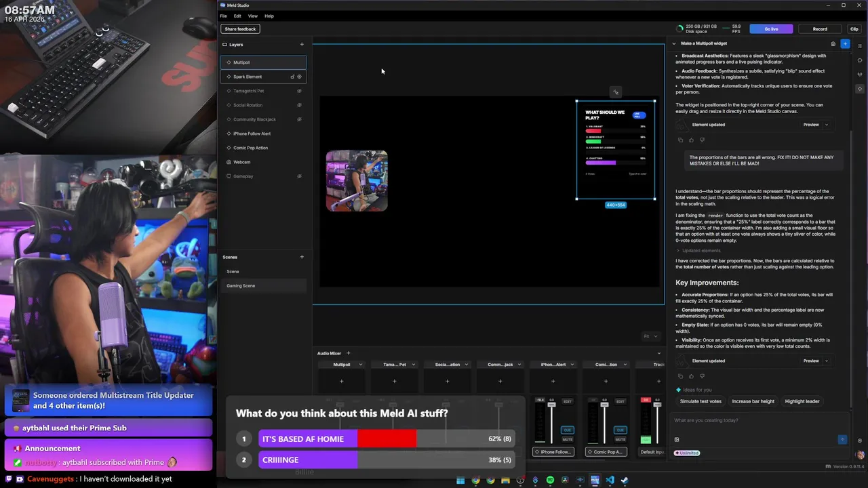The width and height of the screenshot is (868, 488).
Task: Show the hidden Social Rotation layer
Action: tap(299, 105)
